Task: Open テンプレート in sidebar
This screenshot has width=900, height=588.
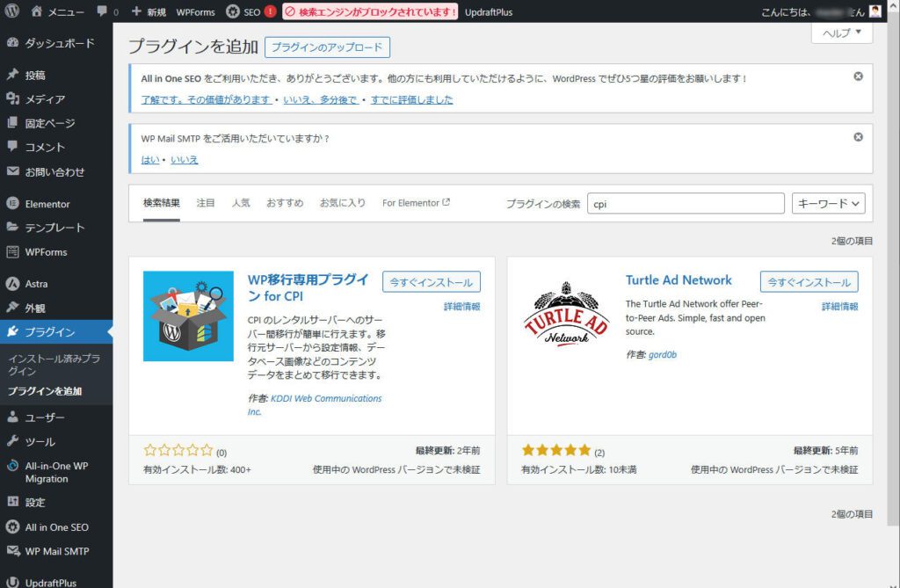Action: click(56, 228)
